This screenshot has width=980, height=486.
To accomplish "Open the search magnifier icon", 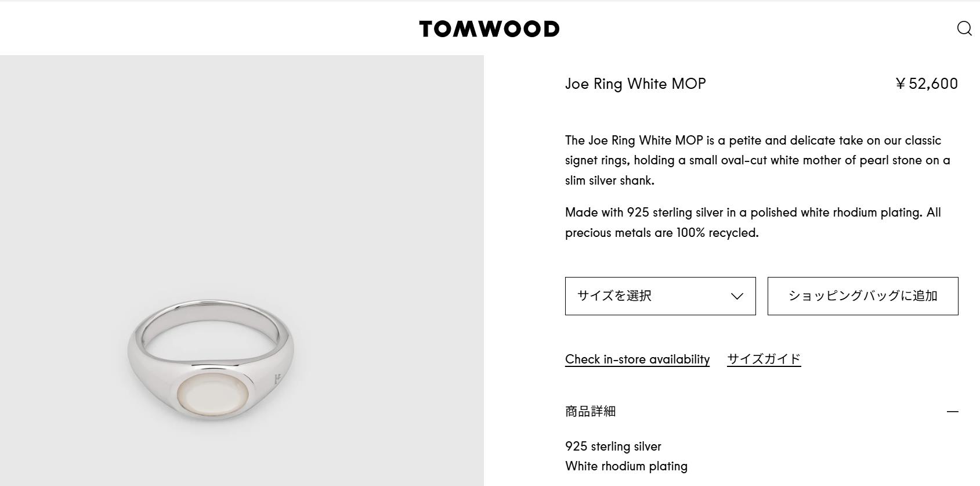I will (x=964, y=28).
